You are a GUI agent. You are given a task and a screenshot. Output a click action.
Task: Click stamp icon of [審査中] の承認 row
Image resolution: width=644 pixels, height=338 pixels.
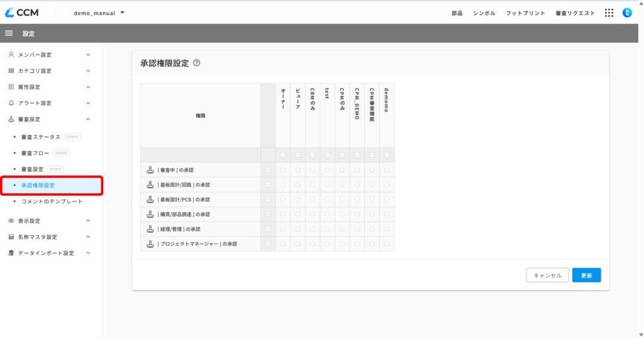point(150,170)
